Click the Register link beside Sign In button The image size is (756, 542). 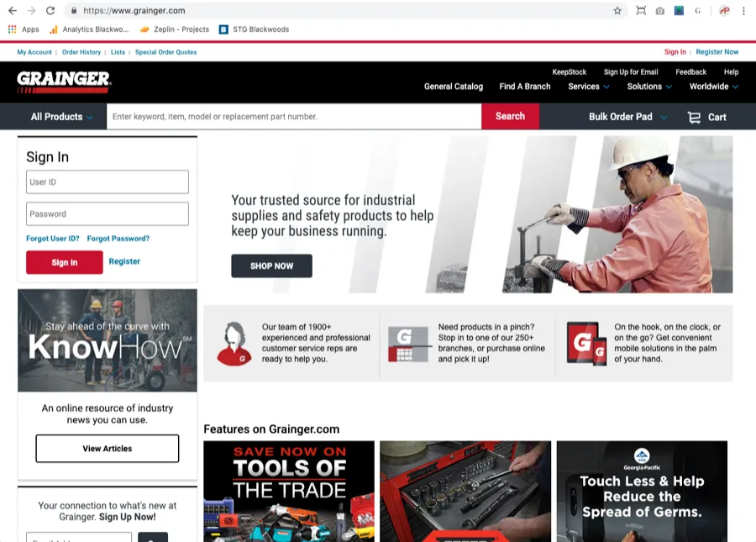tap(124, 261)
